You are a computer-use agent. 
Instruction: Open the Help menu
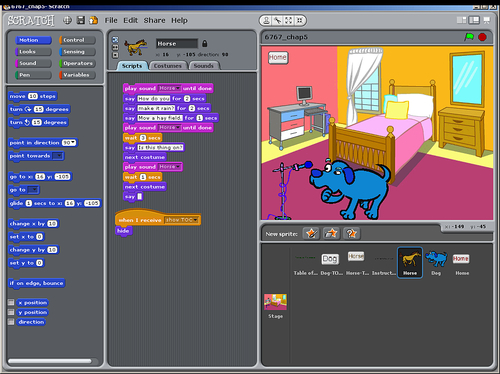coord(179,20)
